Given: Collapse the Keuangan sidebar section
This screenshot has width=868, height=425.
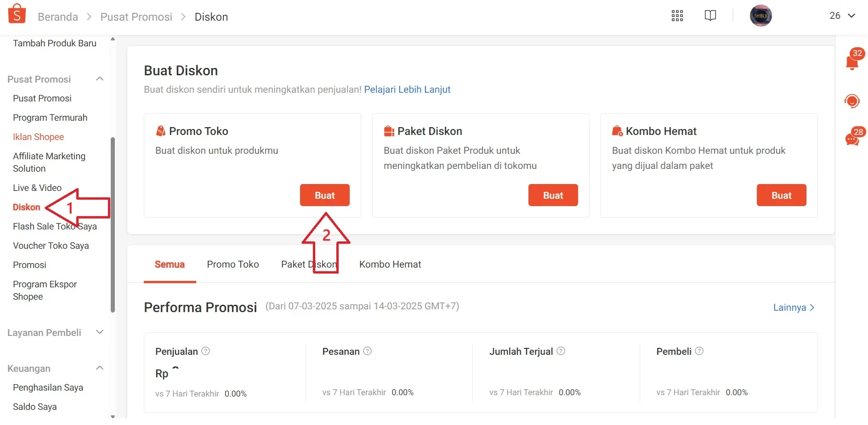Looking at the screenshot, I should tap(100, 368).
